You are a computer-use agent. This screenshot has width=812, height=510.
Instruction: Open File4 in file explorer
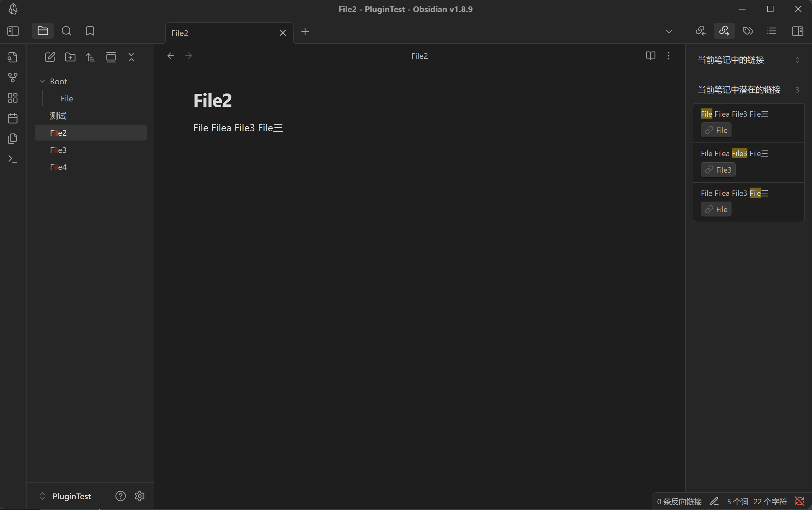pyautogui.click(x=58, y=167)
